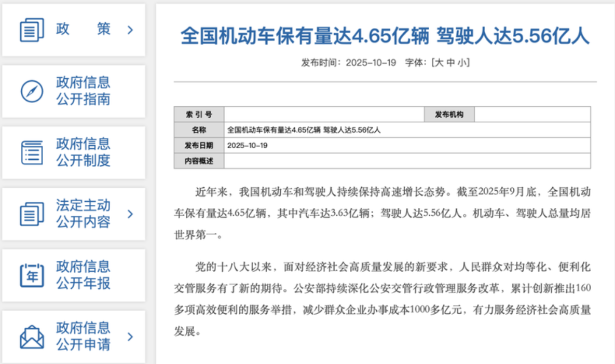
Task: Click the envelope icon for 政府信息公开申请
Action: (x=32, y=337)
